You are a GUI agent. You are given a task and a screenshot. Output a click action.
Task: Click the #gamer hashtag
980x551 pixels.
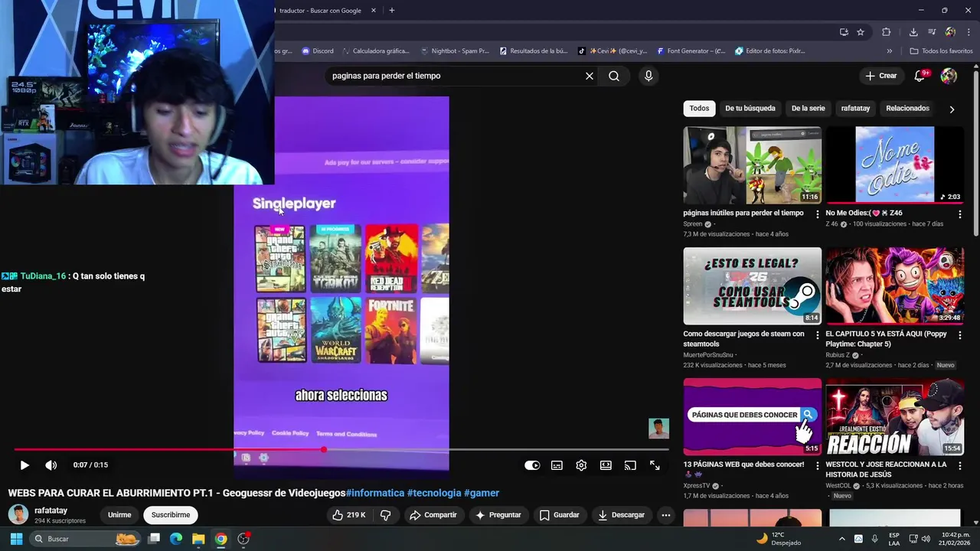482,493
